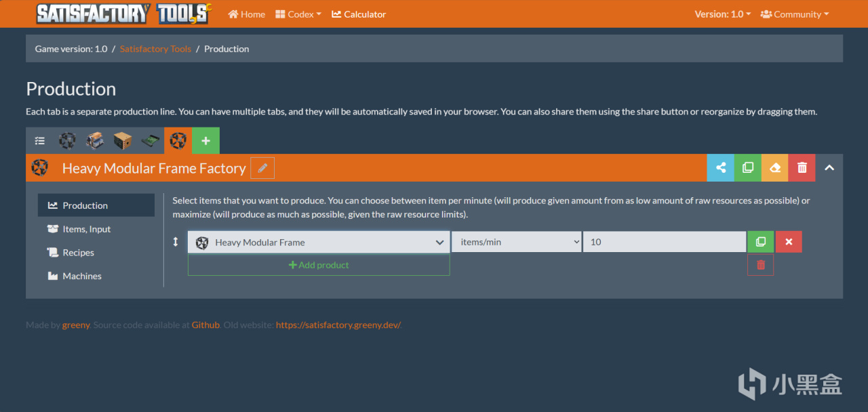868x412 pixels.
Task: Click Game version: 1.0 breadcrumb text
Action: pos(71,49)
